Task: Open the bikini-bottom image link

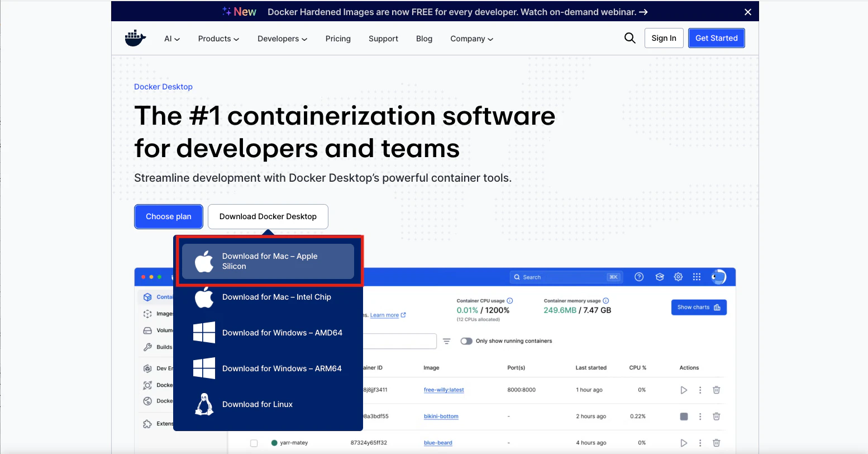Action: [x=441, y=417]
